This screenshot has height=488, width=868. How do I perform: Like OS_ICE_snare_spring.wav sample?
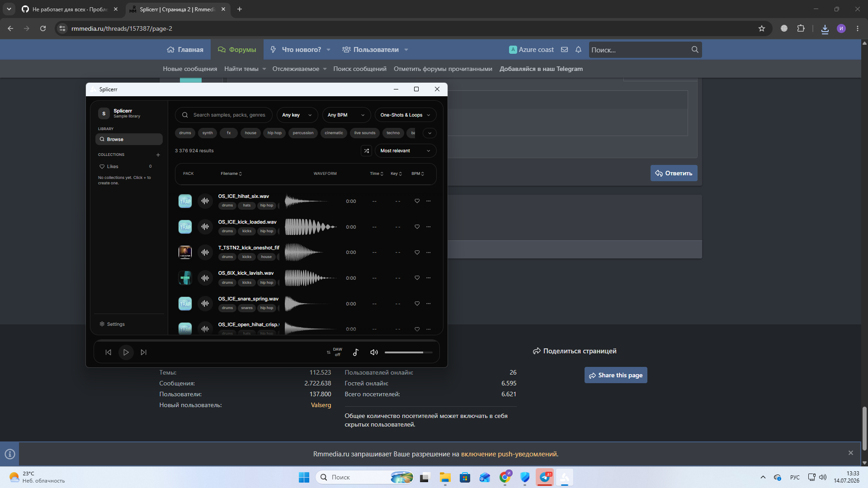click(x=417, y=304)
